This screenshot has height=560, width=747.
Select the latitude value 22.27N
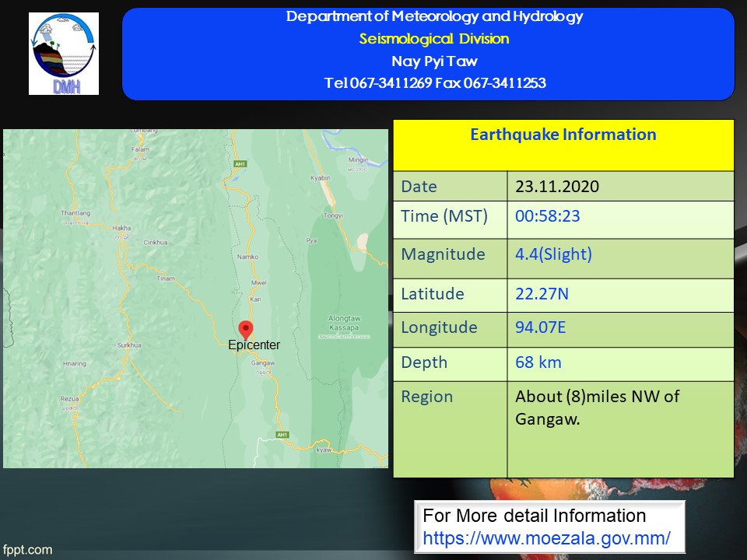coord(541,294)
